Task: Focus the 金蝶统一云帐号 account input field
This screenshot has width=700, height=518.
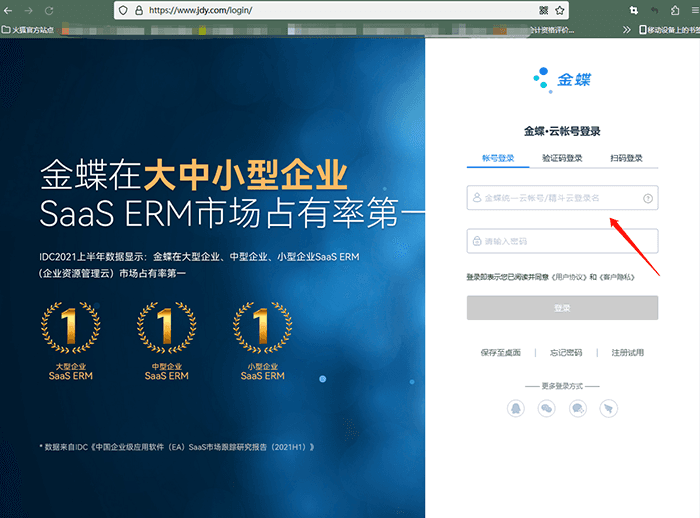Action: (x=562, y=198)
